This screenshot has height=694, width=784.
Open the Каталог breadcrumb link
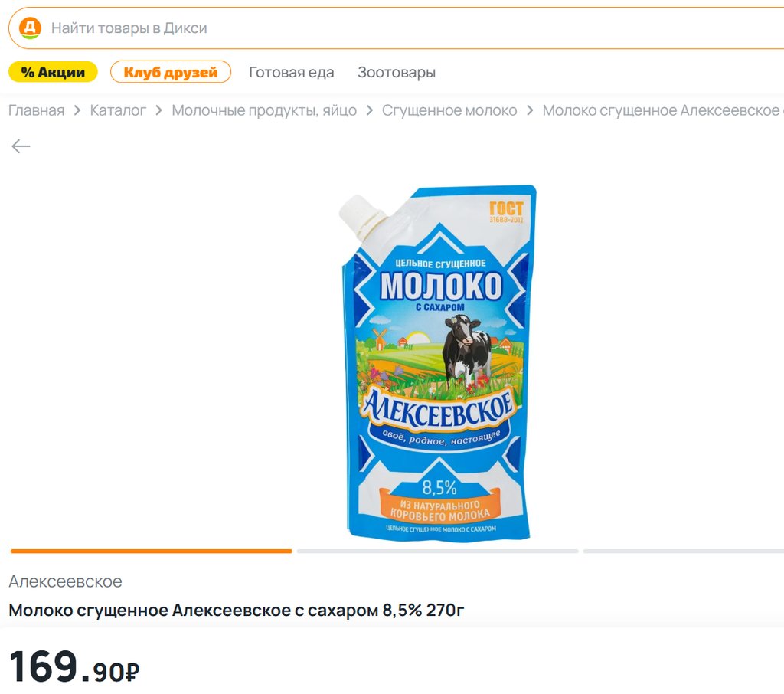118,110
